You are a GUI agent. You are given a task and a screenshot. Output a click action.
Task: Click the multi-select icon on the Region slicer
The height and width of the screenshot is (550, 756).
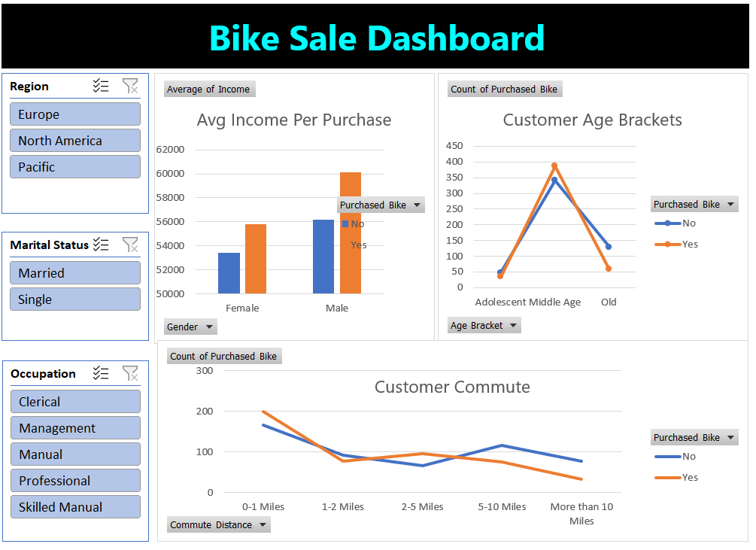coord(101,86)
